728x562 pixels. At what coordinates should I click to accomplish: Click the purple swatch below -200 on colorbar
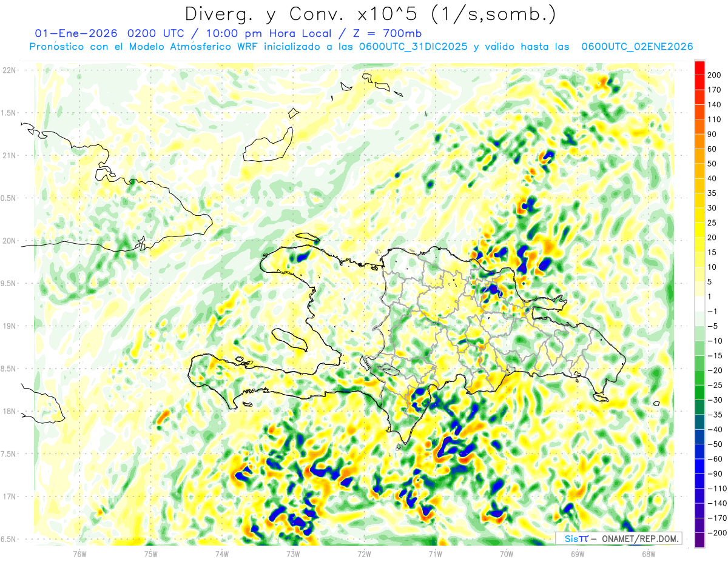pyautogui.click(x=699, y=540)
